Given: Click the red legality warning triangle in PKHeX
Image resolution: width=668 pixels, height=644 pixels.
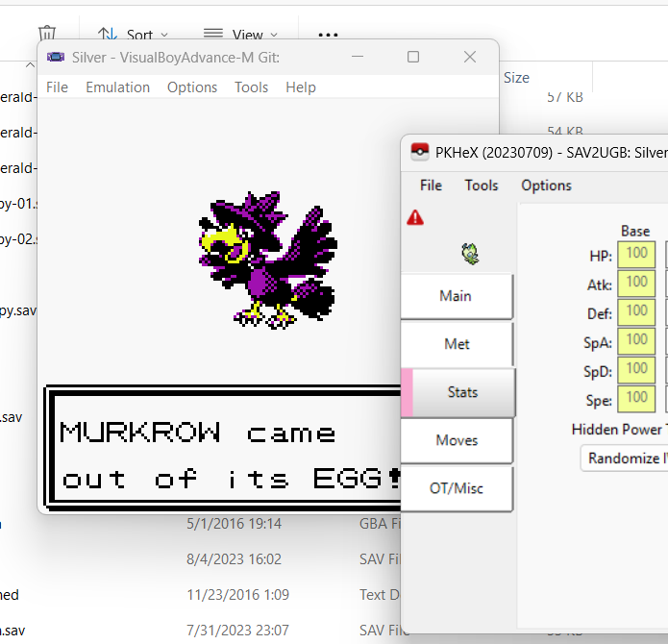Looking at the screenshot, I should (x=415, y=217).
